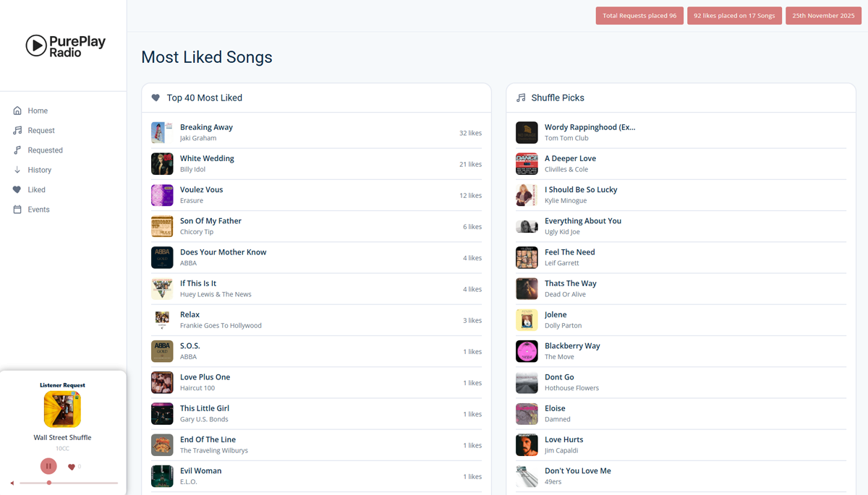This screenshot has height=495, width=868.
Task: Click the Blackberry Way pink album artwork
Action: [x=527, y=351]
